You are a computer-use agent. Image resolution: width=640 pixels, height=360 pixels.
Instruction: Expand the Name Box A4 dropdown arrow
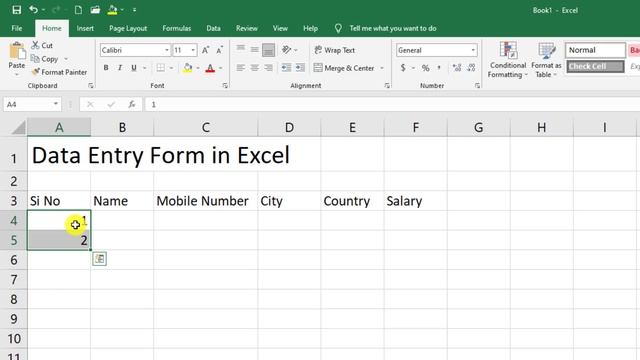pyautogui.click(x=56, y=104)
